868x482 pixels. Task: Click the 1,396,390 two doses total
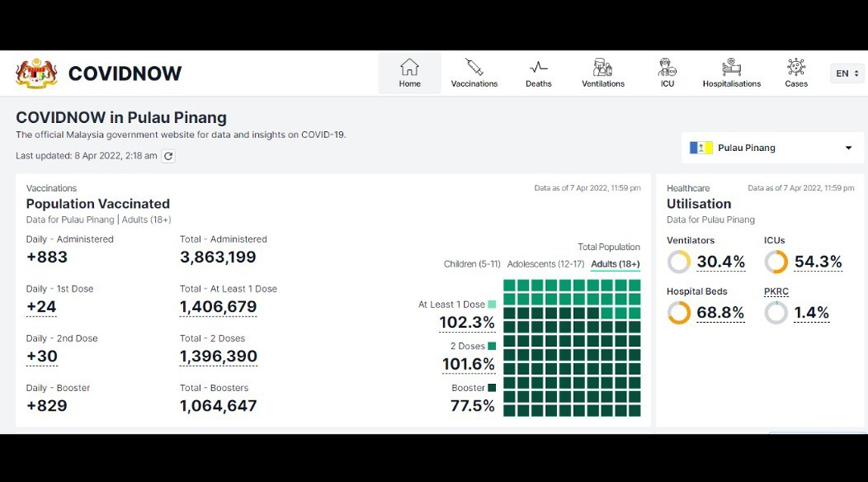(x=218, y=356)
